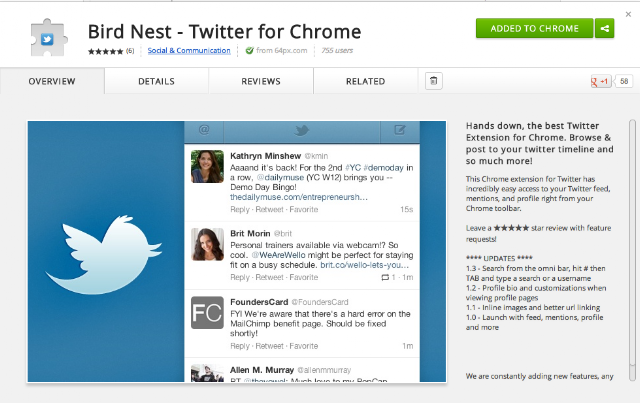Image resolution: width=640 pixels, height=403 pixels.
Task: Open the Social & Communication category link
Action: coord(189,50)
